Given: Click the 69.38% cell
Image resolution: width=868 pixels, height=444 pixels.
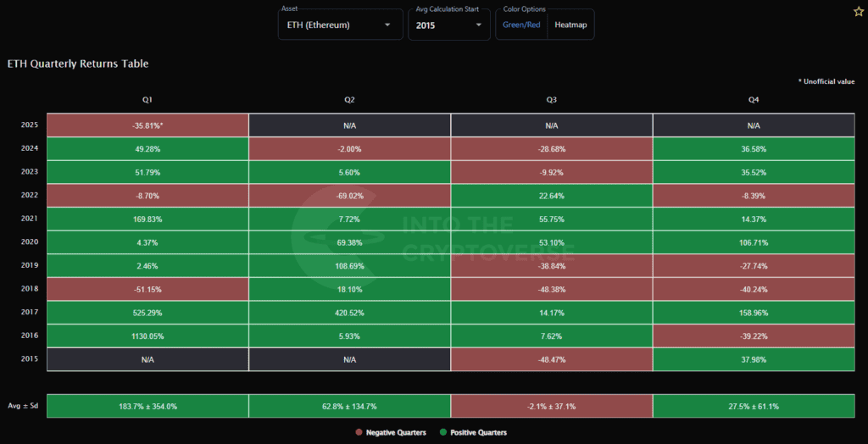Looking at the screenshot, I should [350, 242].
